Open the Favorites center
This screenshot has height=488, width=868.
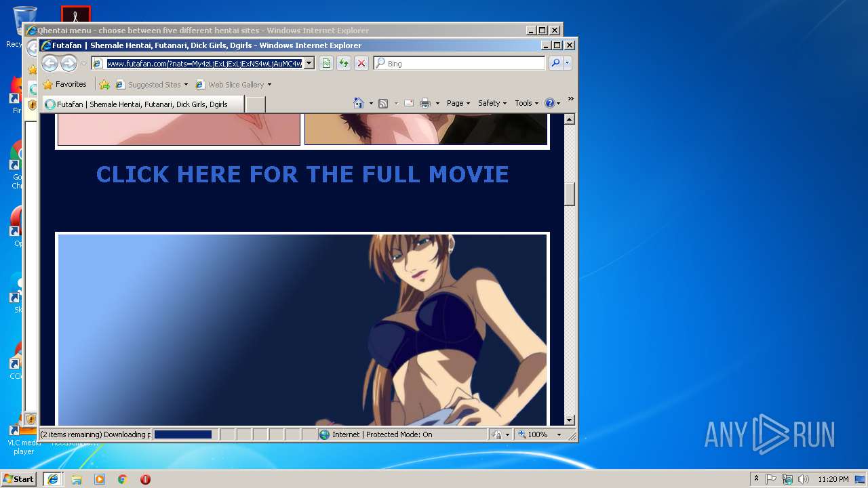[x=64, y=84]
